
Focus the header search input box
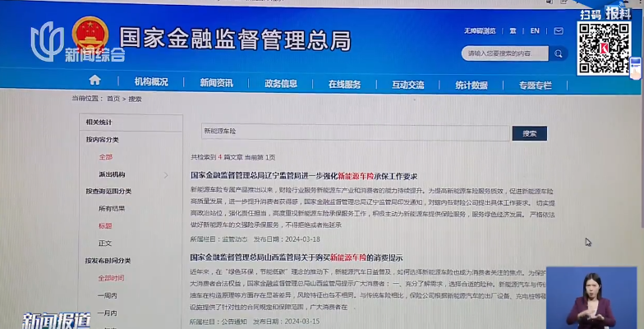click(504, 53)
